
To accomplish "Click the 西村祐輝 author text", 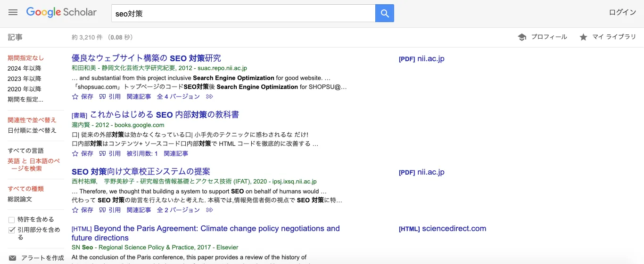I will 84,181.
